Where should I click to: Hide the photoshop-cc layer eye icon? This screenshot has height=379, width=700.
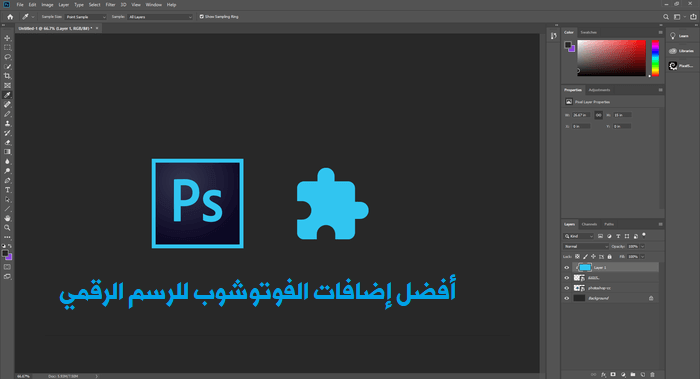point(567,288)
